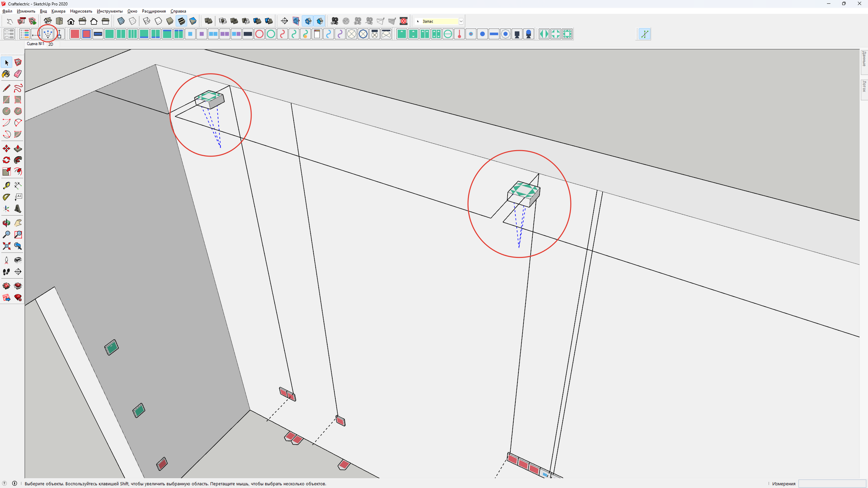Select the Rotate tool

click(6, 160)
